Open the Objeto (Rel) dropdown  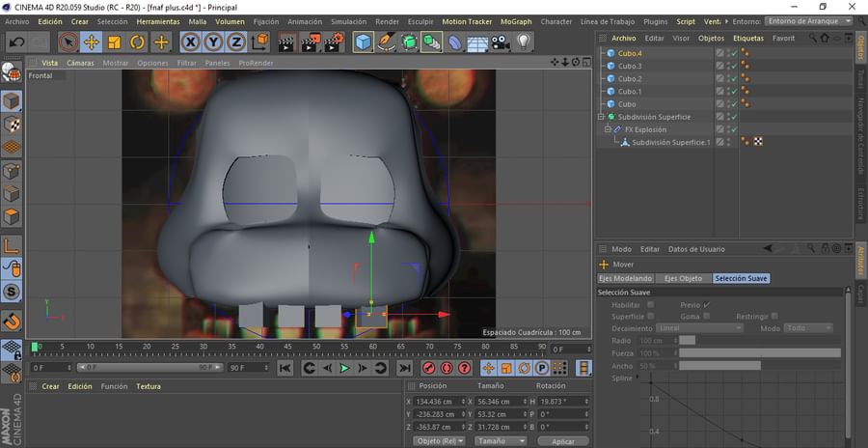pyautogui.click(x=439, y=440)
